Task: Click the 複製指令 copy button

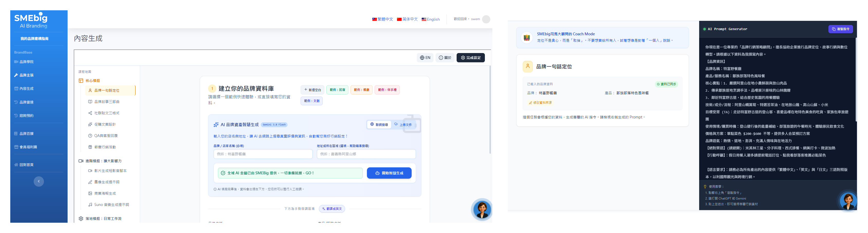Action: tap(841, 29)
